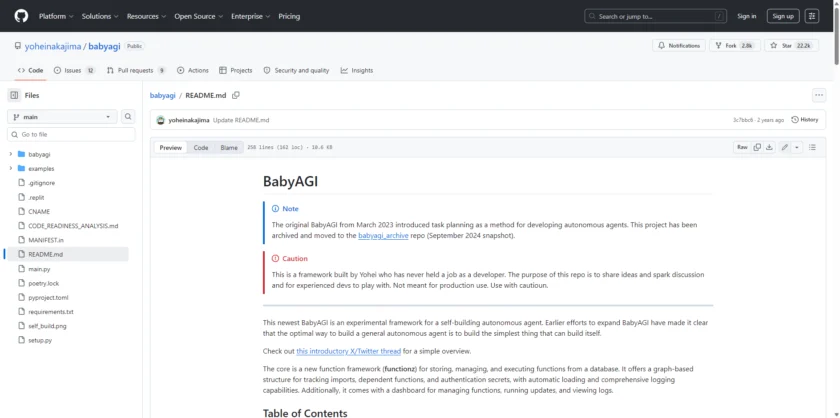Viewport: 840px width, 418px height.
Task: Open Update README.md commit message
Action: (x=241, y=120)
